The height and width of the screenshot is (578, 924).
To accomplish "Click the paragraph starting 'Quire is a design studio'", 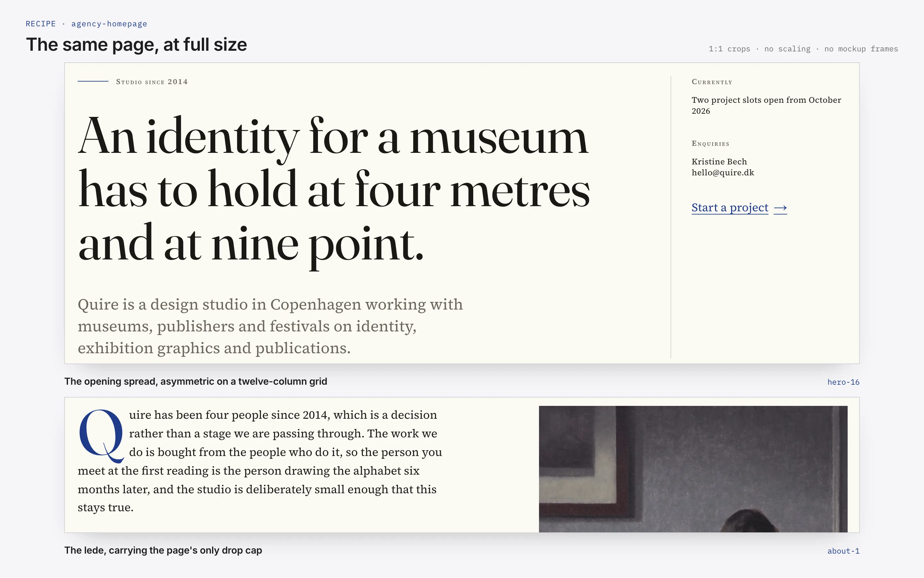I will [x=270, y=326].
